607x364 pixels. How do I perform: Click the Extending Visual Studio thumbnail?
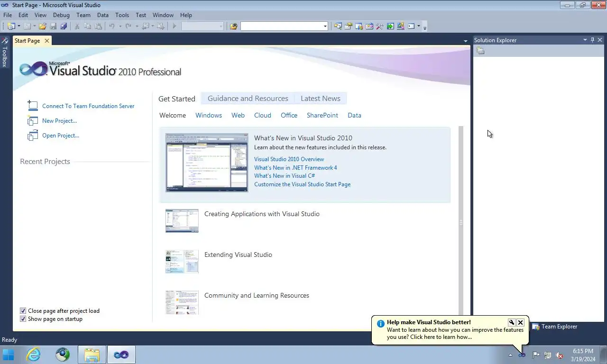[x=182, y=262]
